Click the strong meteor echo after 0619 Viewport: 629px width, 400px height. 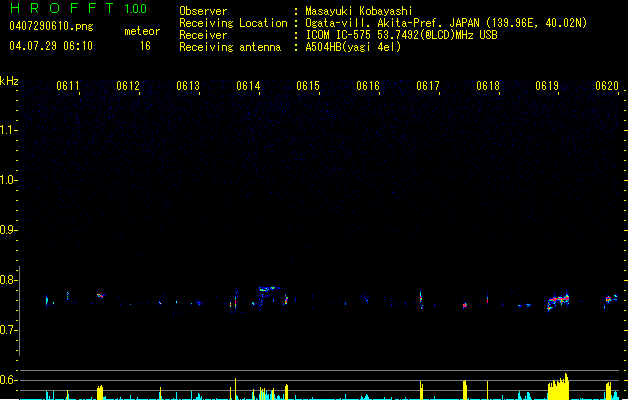[x=558, y=302]
